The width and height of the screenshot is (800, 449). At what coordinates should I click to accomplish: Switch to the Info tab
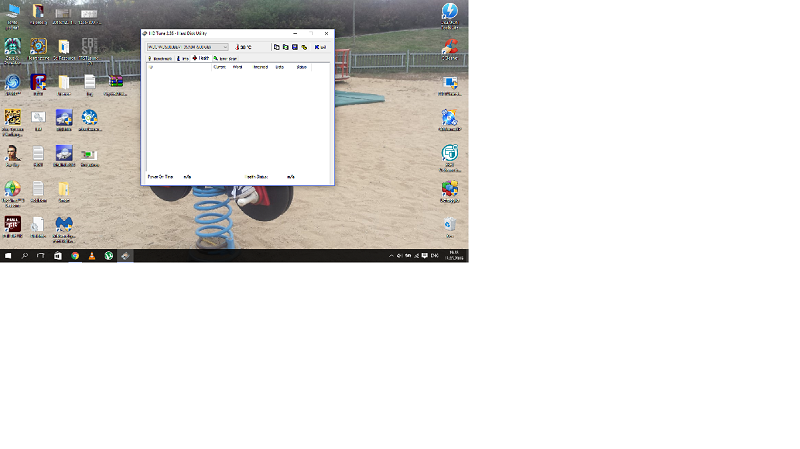pyautogui.click(x=183, y=58)
